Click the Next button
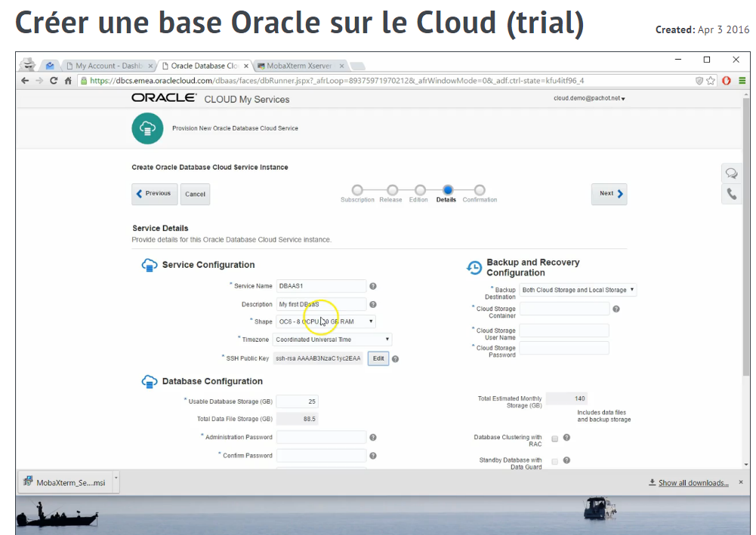Viewport: 756px width, 535px height. click(609, 194)
